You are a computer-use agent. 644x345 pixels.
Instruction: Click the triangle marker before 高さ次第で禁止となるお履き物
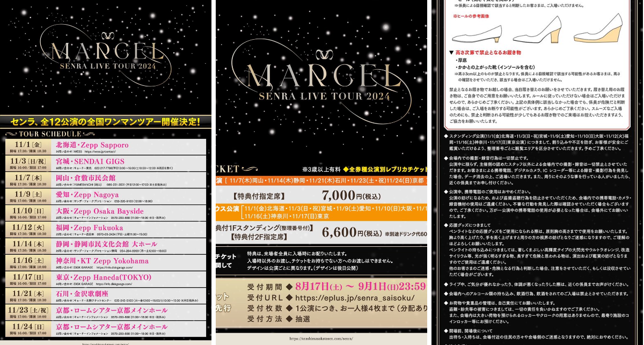[451, 53]
